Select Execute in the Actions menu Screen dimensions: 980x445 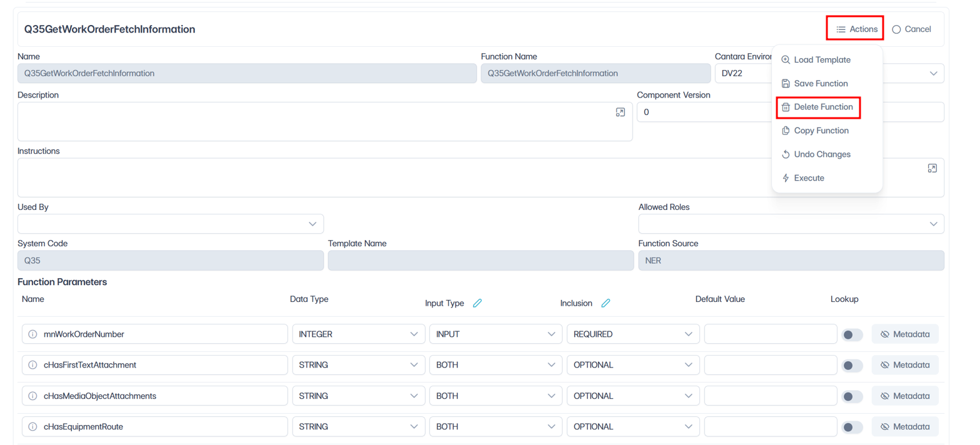803,178
